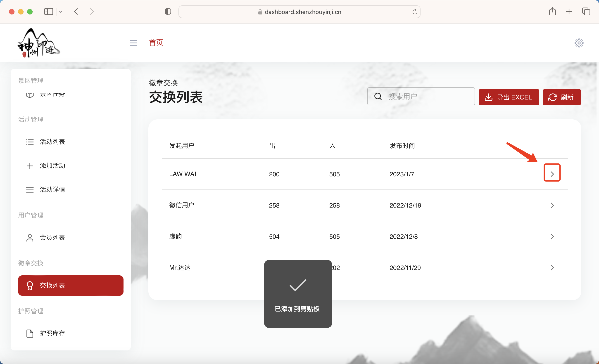
Task: Click the Safari privacy shield icon
Action: (168, 12)
